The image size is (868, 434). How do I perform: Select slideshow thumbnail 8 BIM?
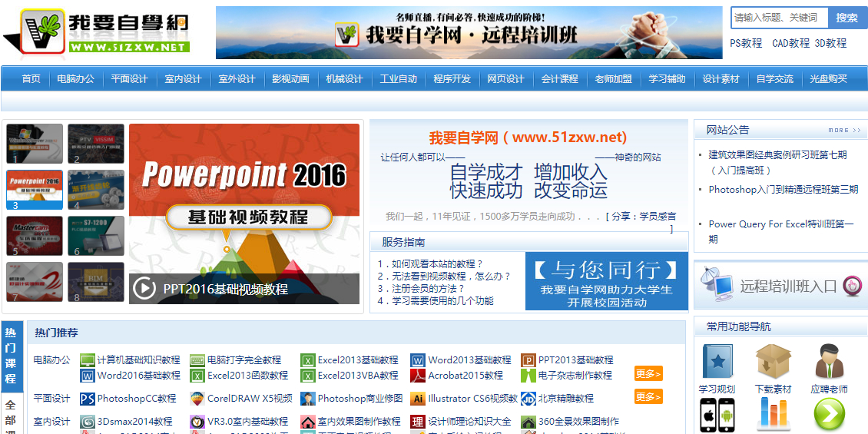tap(96, 283)
